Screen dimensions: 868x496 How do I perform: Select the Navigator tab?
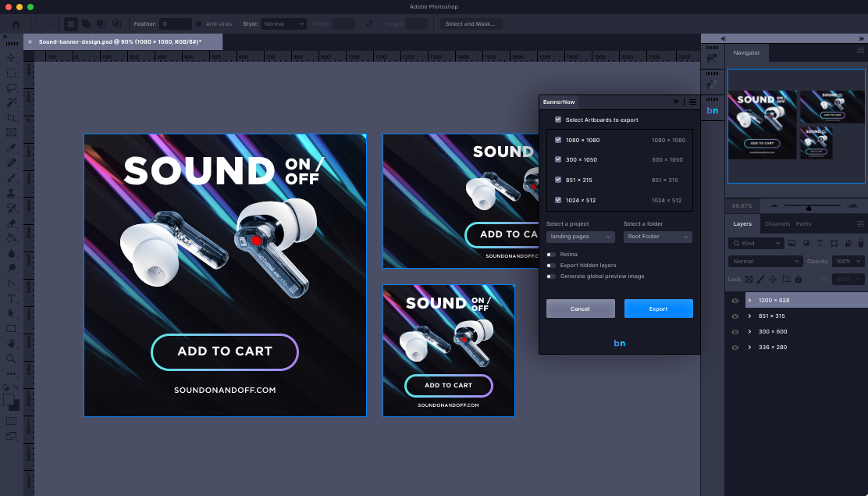click(747, 52)
